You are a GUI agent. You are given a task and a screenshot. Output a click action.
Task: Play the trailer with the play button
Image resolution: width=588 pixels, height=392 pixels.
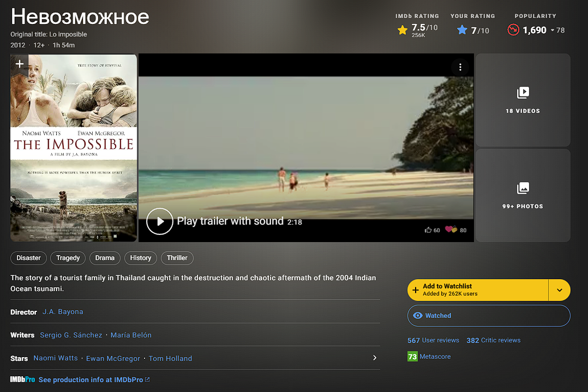click(x=160, y=221)
